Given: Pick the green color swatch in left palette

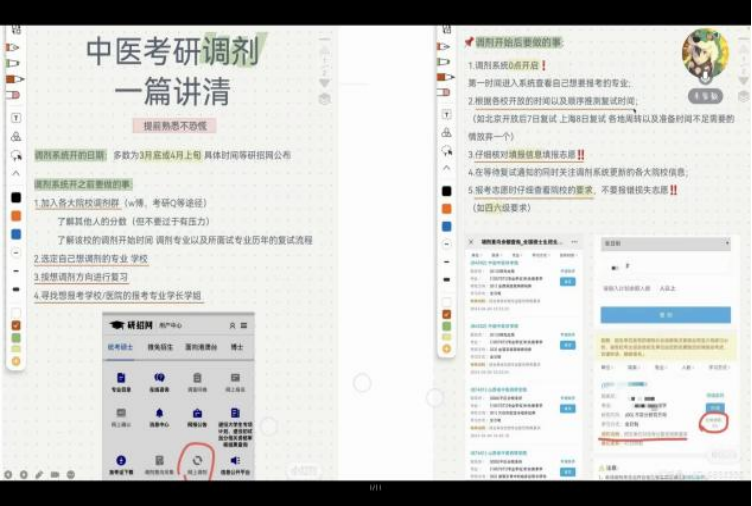Looking at the screenshot, I should click(x=15, y=338).
